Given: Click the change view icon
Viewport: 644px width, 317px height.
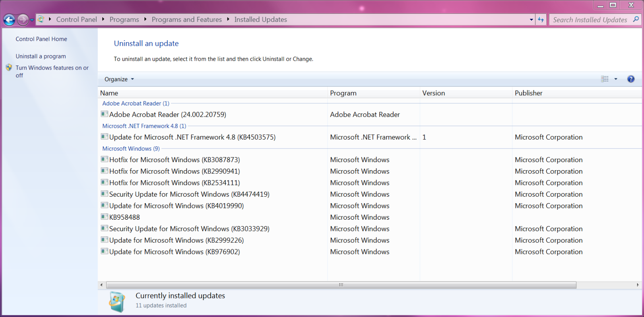Looking at the screenshot, I should click(605, 79).
